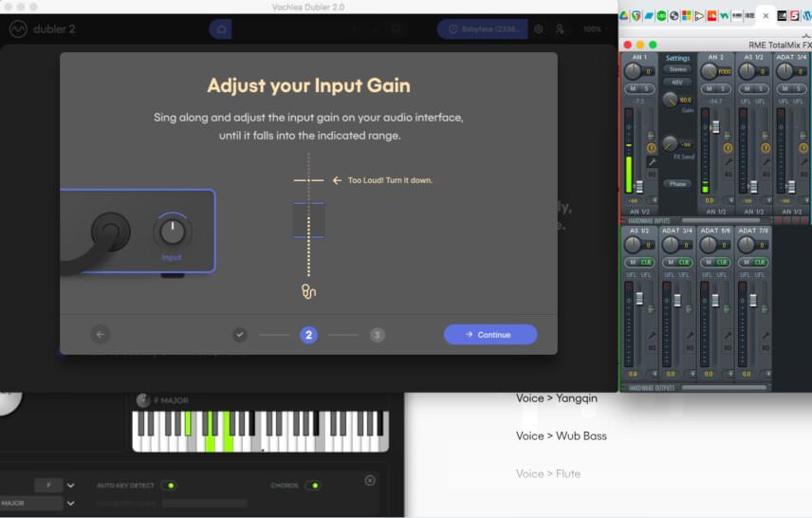Open the Babyface audio device selector
The image size is (812, 518).
click(483, 29)
